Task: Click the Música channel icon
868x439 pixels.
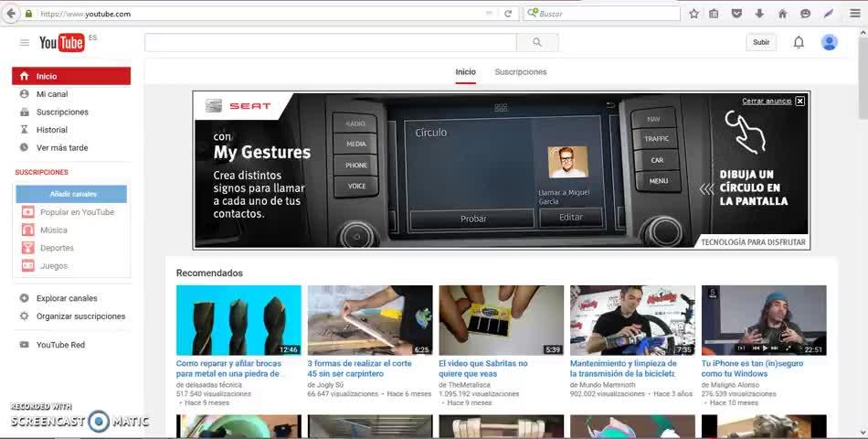Action: point(27,230)
